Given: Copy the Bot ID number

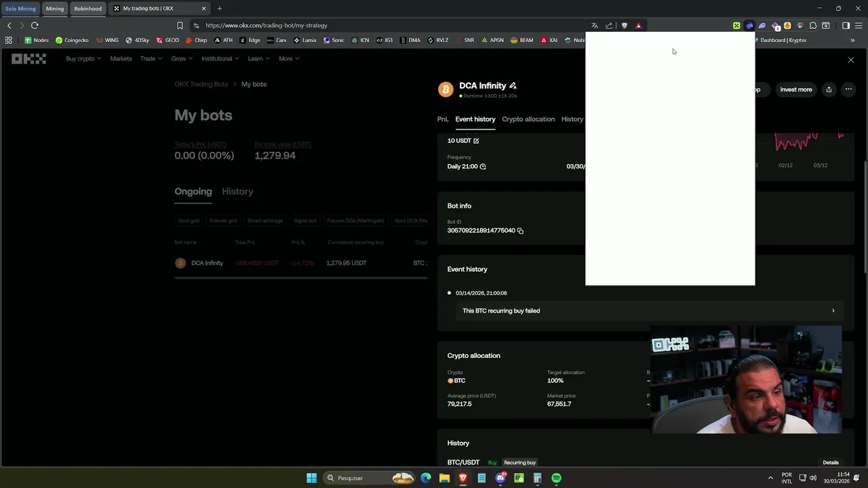Looking at the screenshot, I should click(x=520, y=230).
